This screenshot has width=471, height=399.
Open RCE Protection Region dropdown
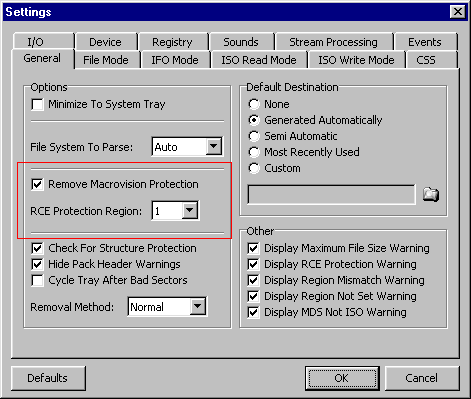pyautogui.click(x=190, y=210)
